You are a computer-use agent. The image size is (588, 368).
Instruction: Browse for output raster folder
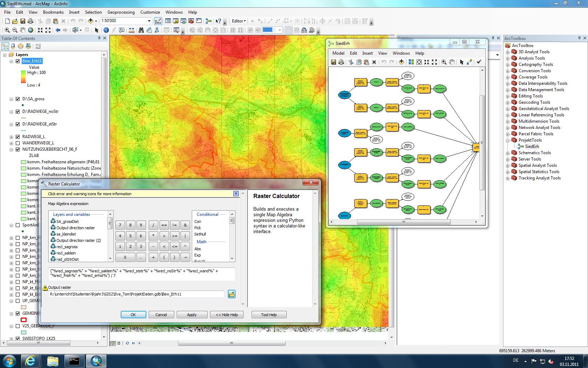pyautogui.click(x=231, y=294)
